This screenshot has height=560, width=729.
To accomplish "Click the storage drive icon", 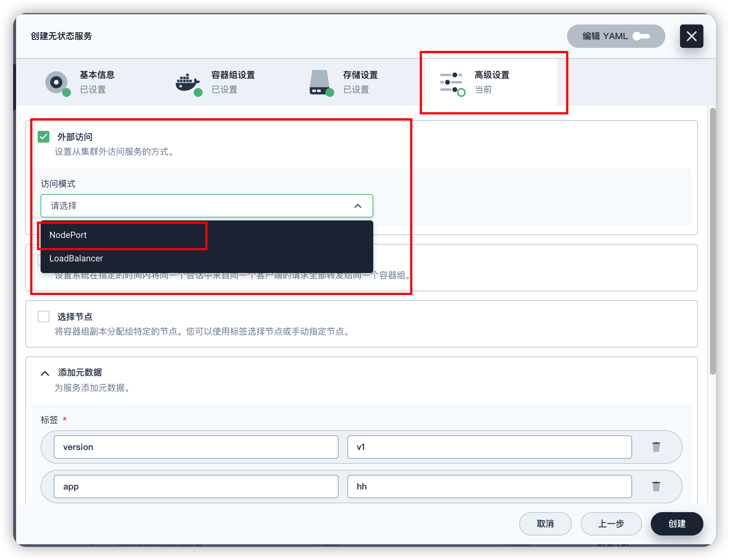I will point(321,83).
